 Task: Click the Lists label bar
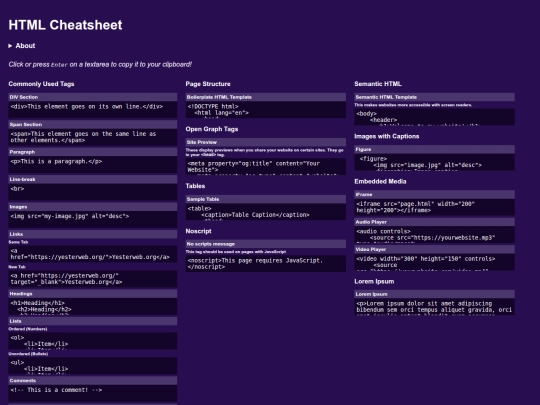[93, 321]
